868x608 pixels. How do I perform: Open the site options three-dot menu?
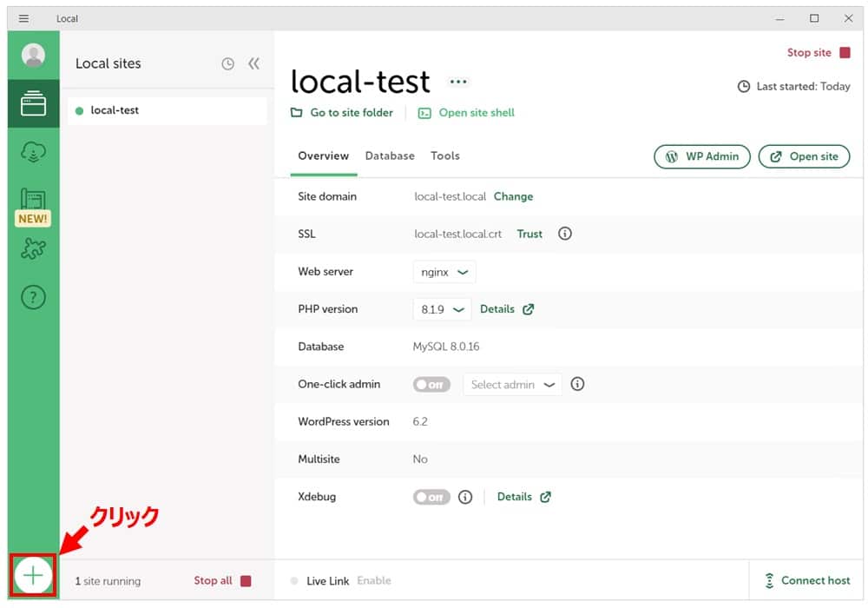[x=458, y=82]
